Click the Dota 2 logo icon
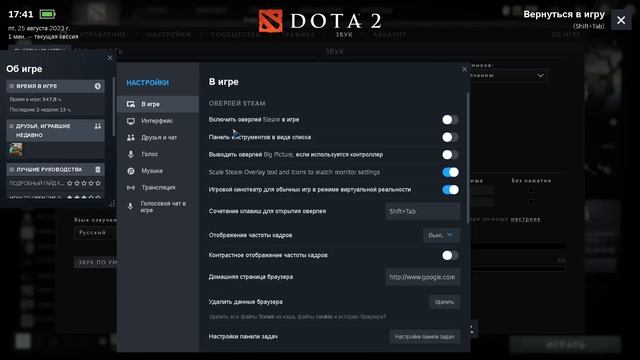Screen dimensions: 640x360 (x=270, y=21)
